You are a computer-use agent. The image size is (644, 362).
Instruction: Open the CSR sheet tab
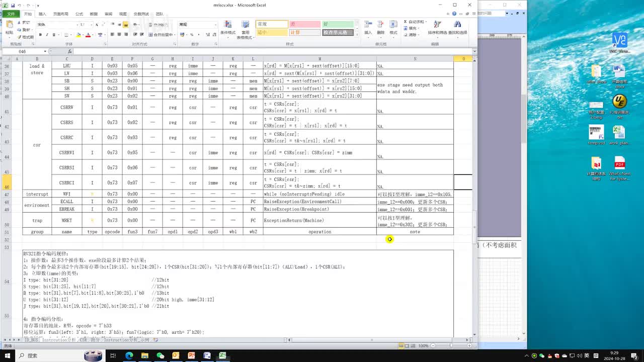[83, 340]
